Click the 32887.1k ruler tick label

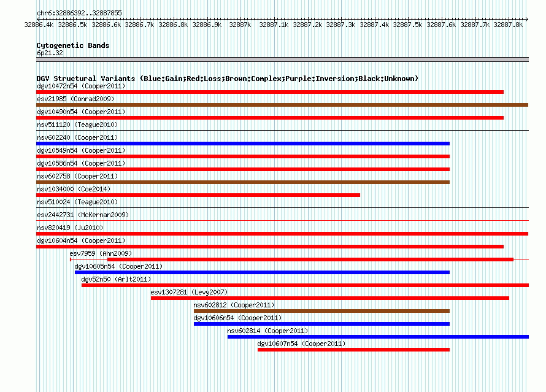click(x=274, y=25)
